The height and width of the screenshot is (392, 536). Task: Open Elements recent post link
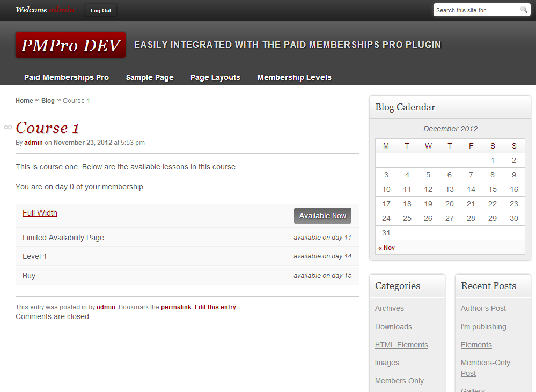(x=476, y=345)
